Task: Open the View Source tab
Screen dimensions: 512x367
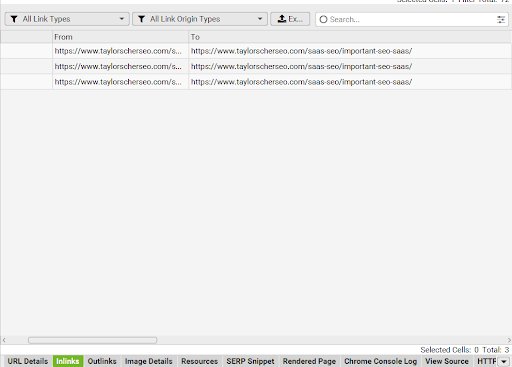Action: [x=447, y=361]
